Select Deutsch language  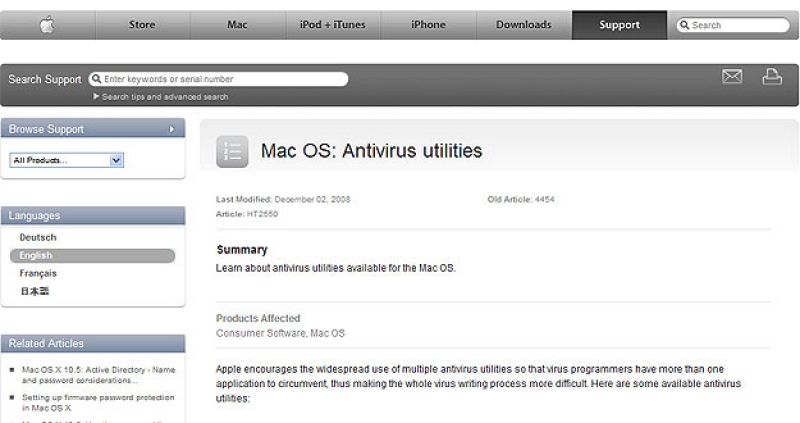pyautogui.click(x=38, y=238)
